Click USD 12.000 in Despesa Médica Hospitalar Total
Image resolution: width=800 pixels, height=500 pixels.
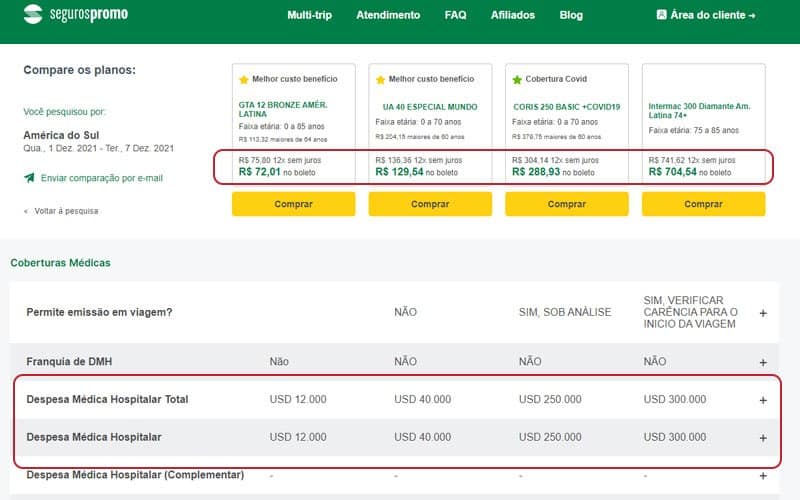pos(298,399)
